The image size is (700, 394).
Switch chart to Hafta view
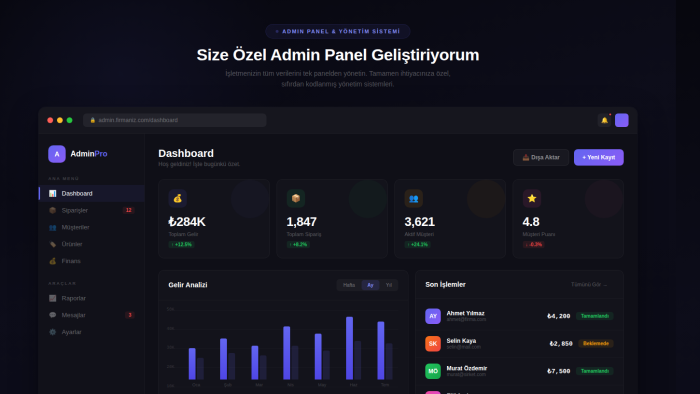click(349, 285)
